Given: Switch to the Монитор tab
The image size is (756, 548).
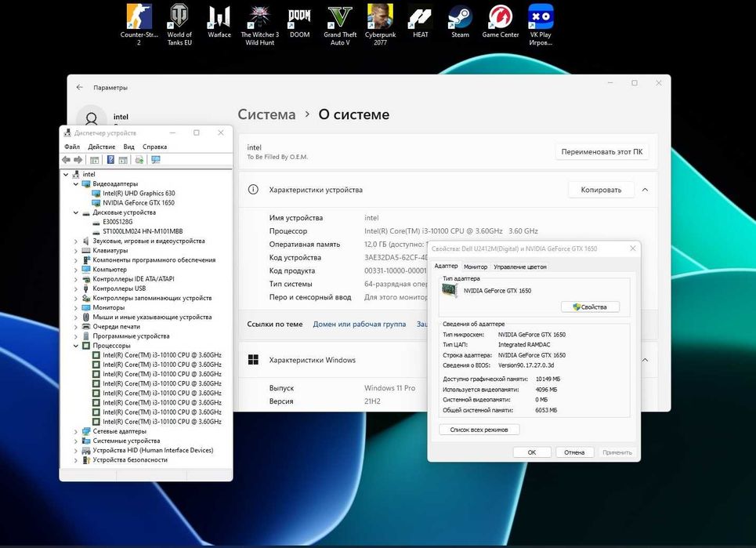Looking at the screenshot, I should point(476,267).
